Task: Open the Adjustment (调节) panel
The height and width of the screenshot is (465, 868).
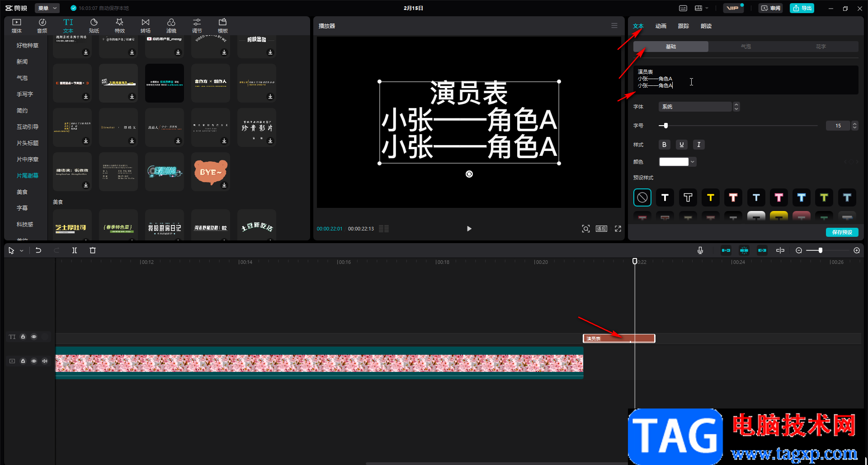Action: (197, 26)
